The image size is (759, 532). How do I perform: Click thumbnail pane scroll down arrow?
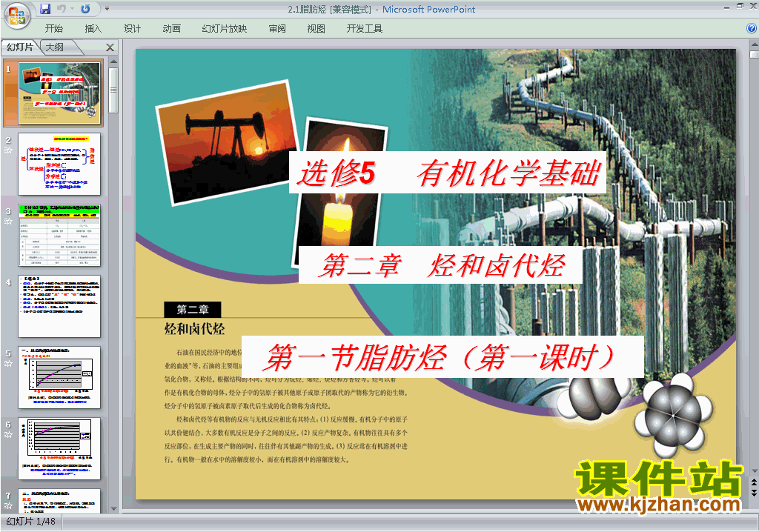[x=113, y=509]
